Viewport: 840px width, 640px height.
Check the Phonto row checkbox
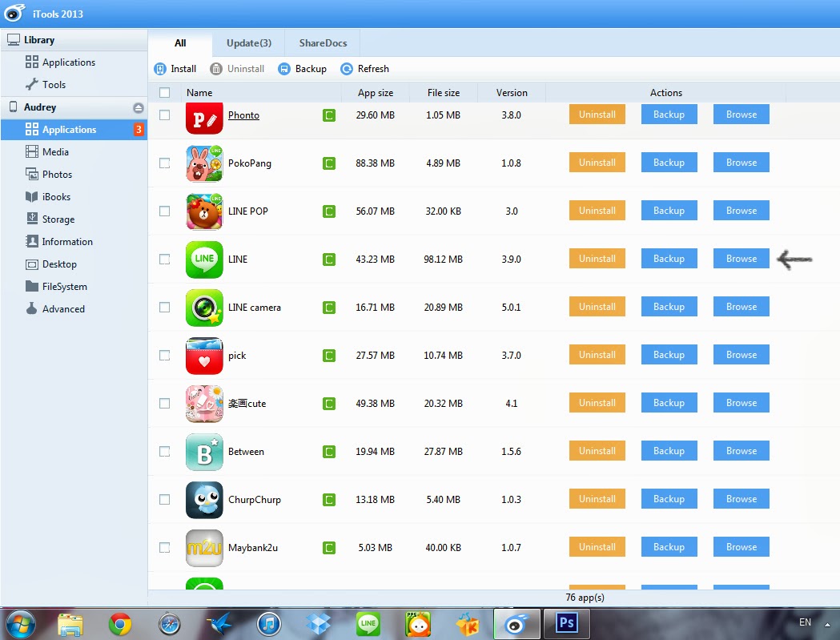[164, 115]
